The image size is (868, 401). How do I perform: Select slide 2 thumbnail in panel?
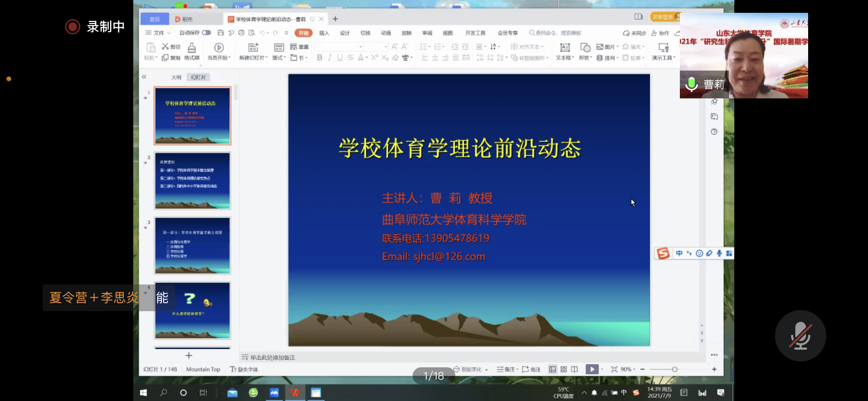click(x=192, y=181)
